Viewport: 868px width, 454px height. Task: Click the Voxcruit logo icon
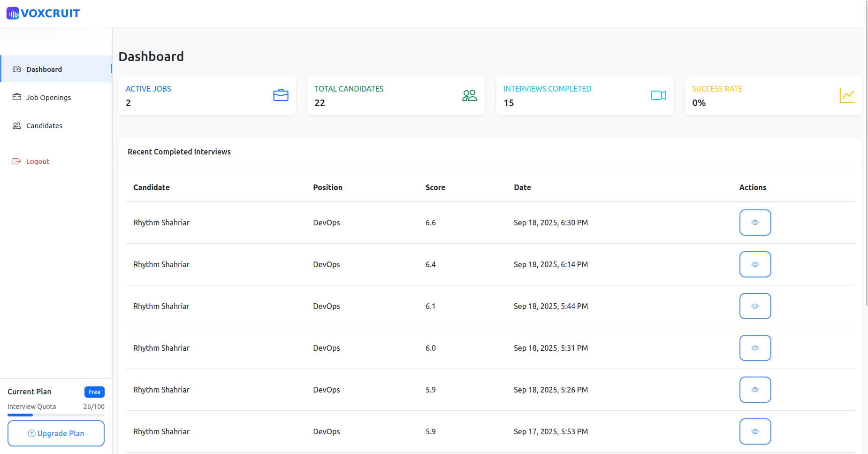tap(13, 13)
